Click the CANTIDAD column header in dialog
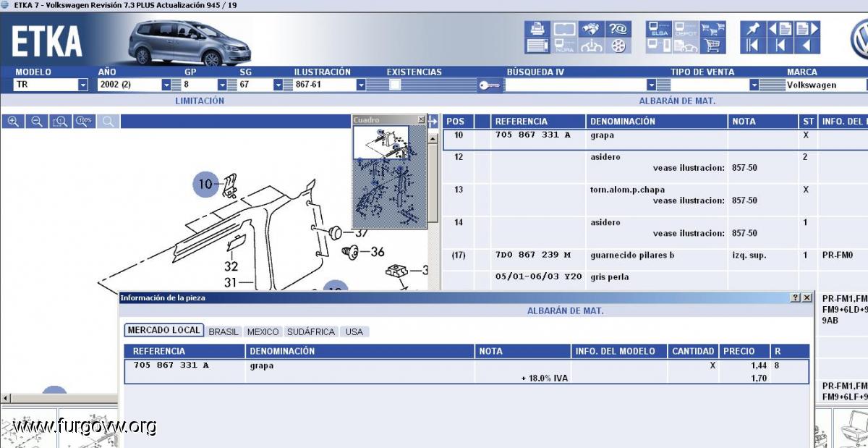This screenshot has width=868, height=448. click(x=693, y=351)
